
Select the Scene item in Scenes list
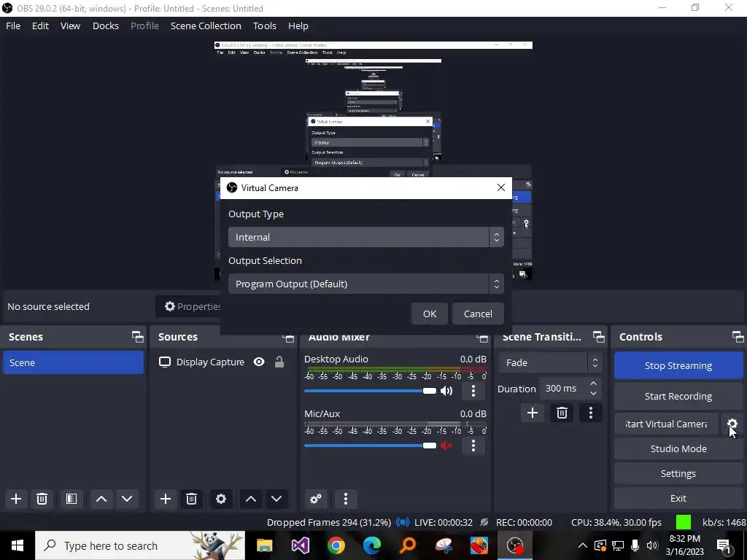(x=74, y=362)
